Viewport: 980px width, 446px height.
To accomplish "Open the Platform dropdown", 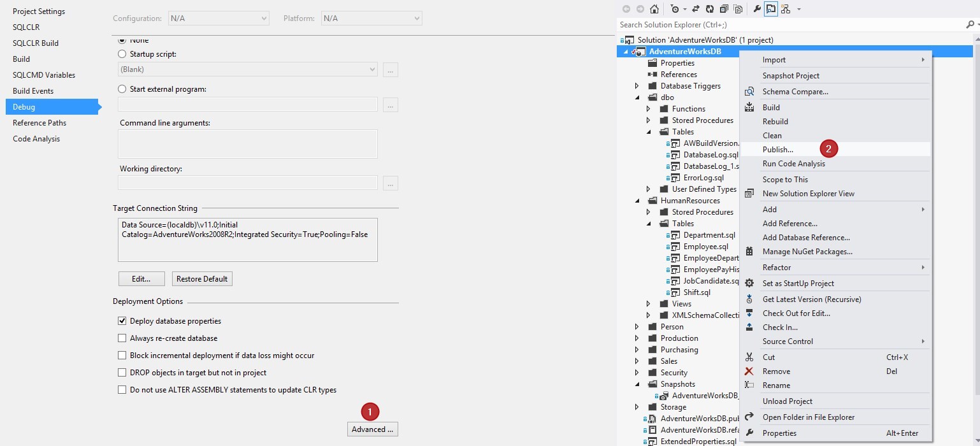I will click(371, 18).
